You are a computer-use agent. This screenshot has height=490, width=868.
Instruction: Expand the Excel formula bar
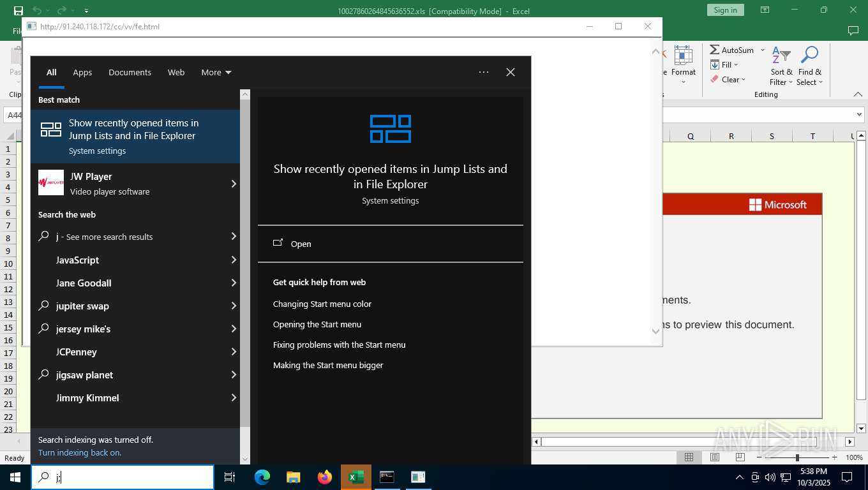858,115
